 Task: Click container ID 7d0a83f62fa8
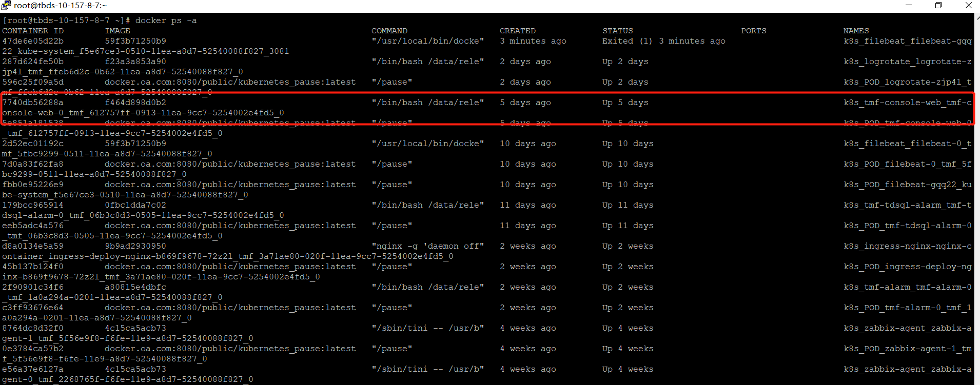33,164
